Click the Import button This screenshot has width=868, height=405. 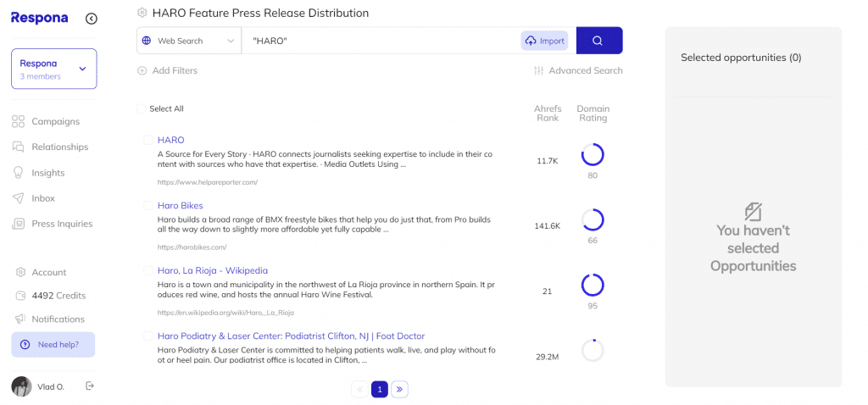point(544,41)
